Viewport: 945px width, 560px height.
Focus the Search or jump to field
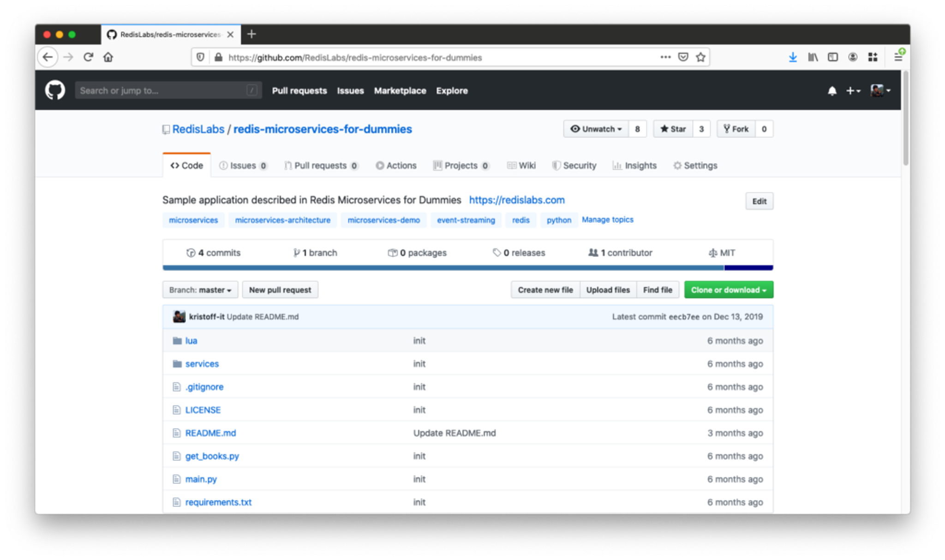[x=161, y=90]
